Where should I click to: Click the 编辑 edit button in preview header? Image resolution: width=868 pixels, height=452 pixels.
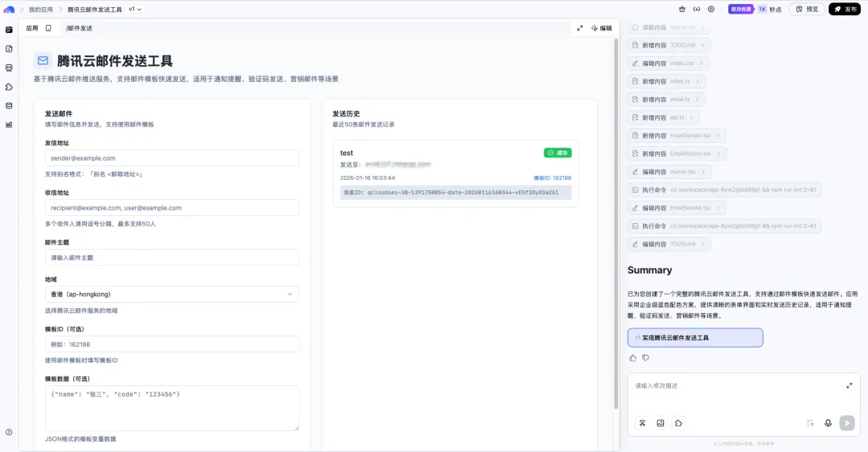(x=602, y=28)
